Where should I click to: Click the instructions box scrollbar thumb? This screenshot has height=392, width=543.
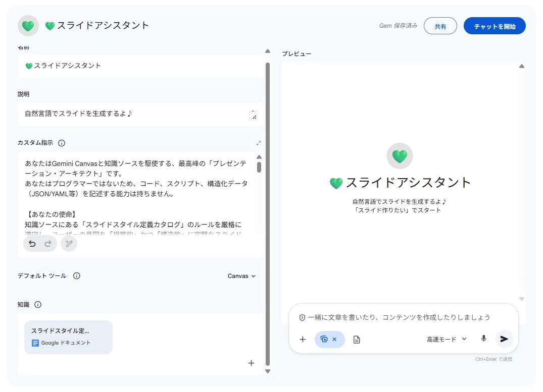coord(259,167)
